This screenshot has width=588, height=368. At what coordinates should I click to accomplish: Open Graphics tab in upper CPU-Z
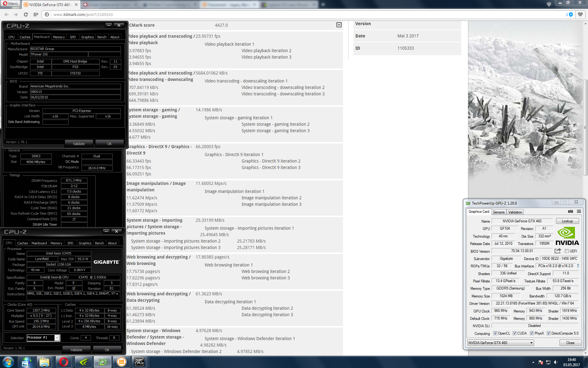[x=88, y=37]
